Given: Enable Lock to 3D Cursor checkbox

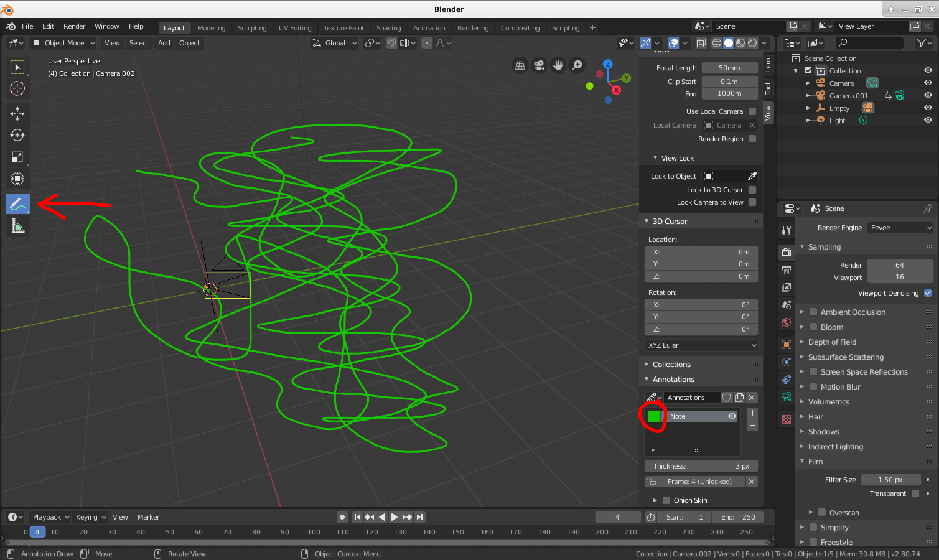Looking at the screenshot, I should 752,190.
